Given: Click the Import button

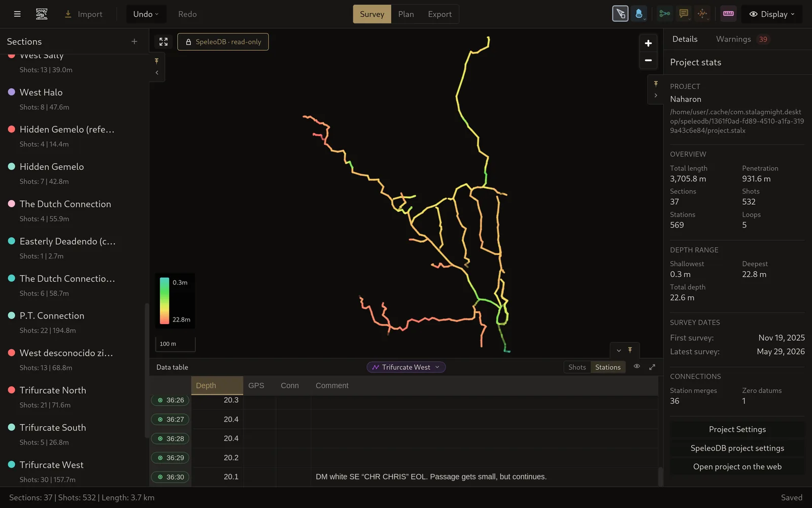Looking at the screenshot, I should 84,14.
